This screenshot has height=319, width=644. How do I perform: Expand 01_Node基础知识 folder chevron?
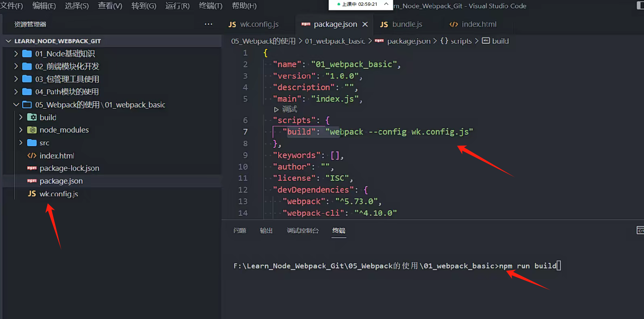point(16,54)
